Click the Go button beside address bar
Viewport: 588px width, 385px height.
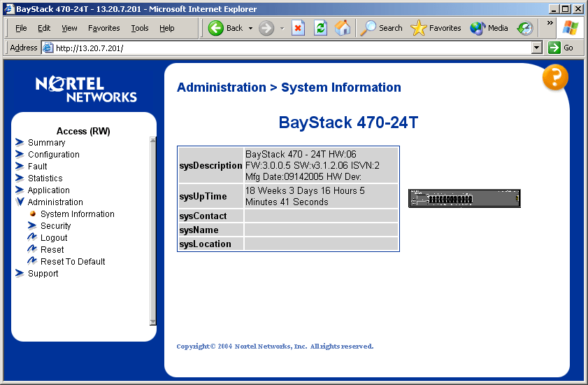(x=561, y=48)
